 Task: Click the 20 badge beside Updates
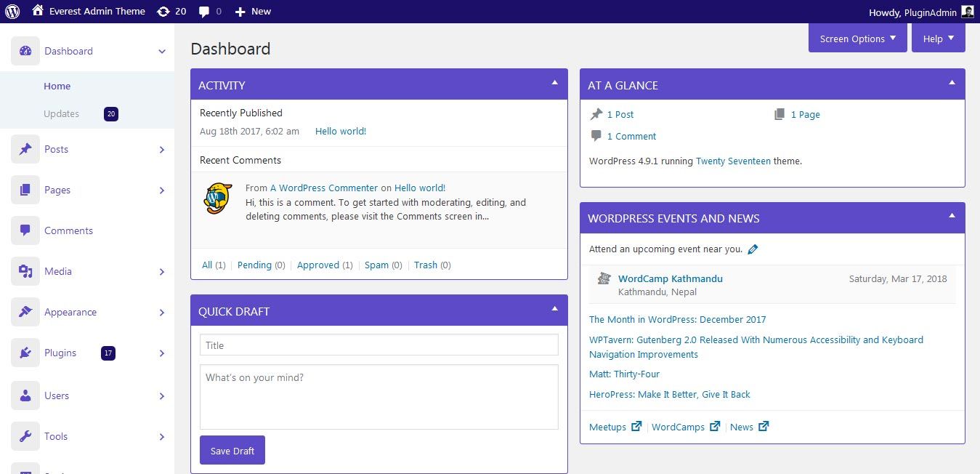tap(111, 113)
